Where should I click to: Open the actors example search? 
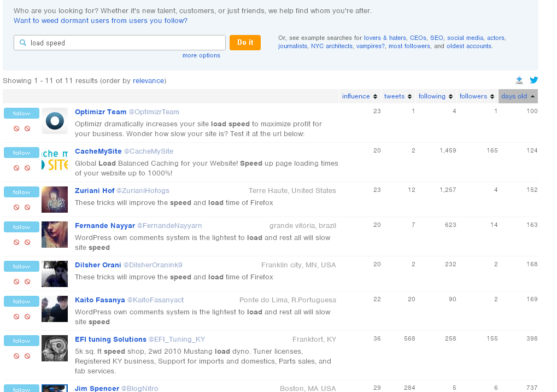pyautogui.click(x=496, y=38)
